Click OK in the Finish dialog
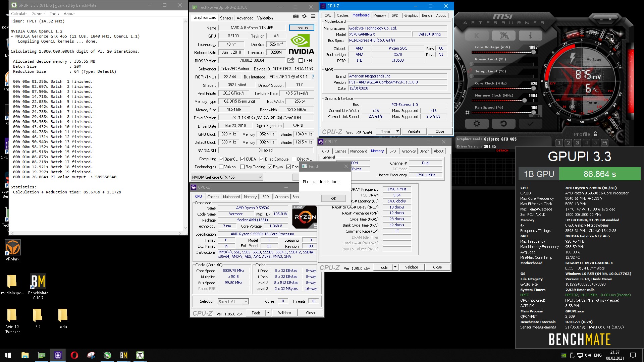644x362 pixels. pos(333,198)
